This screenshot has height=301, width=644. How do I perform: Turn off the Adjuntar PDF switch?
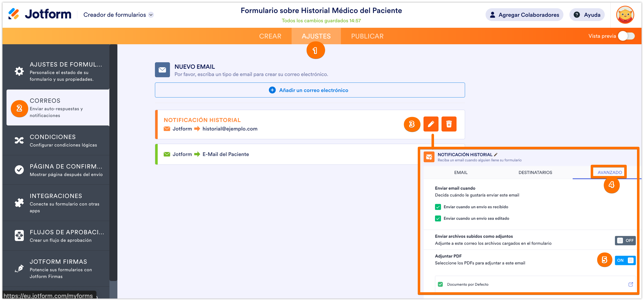pos(625,260)
